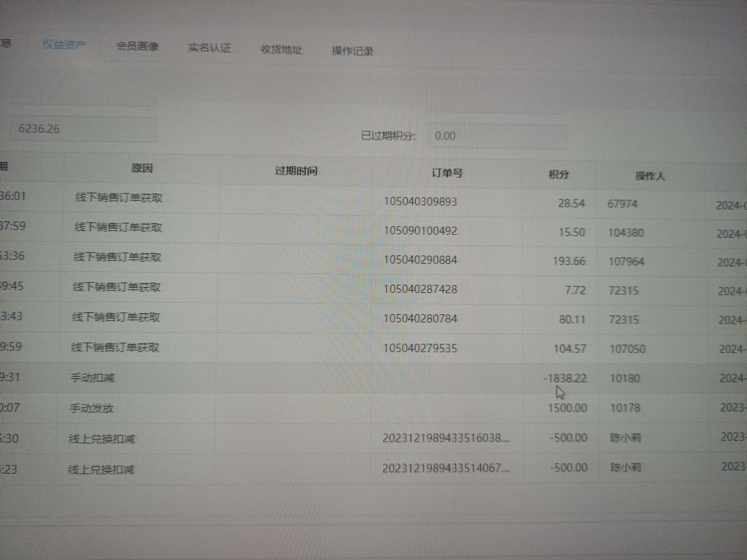The image size is (747, 560).
Task: Click the truncated order number ending in 16038
Action: [x=445, y=438]
